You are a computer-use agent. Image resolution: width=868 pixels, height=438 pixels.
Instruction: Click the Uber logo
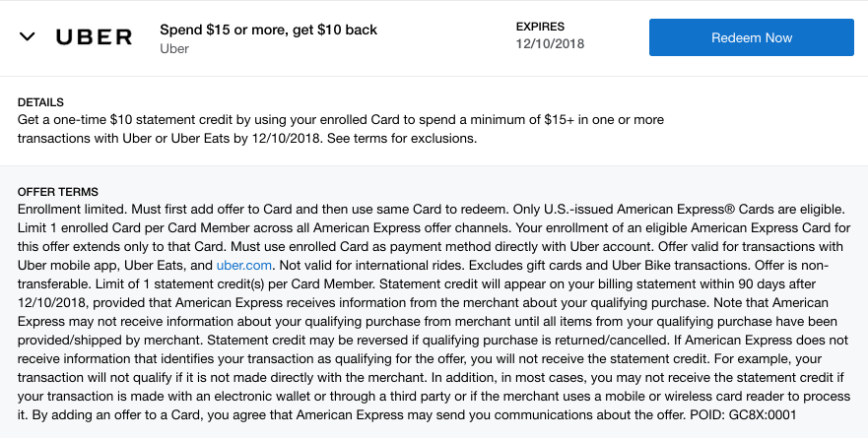94,37
